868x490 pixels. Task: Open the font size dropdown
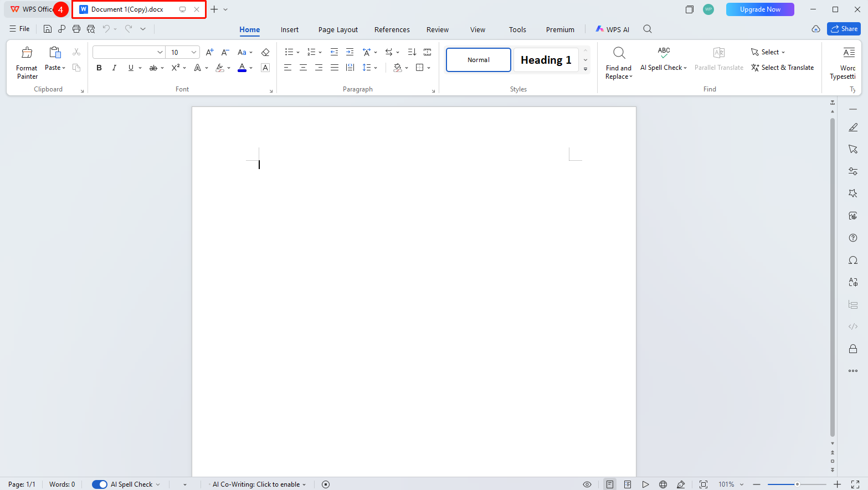click(194, 52)
